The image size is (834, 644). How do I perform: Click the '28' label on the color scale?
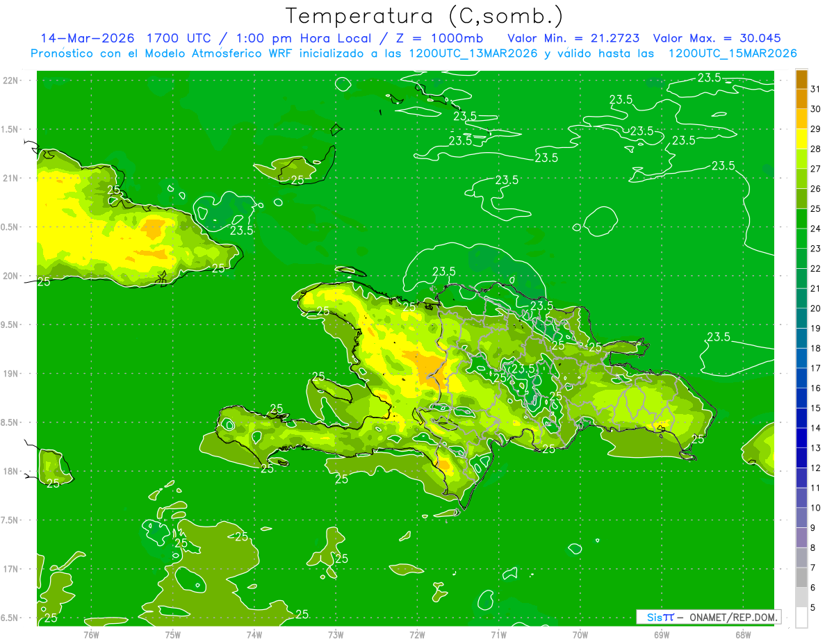point(815,149)
